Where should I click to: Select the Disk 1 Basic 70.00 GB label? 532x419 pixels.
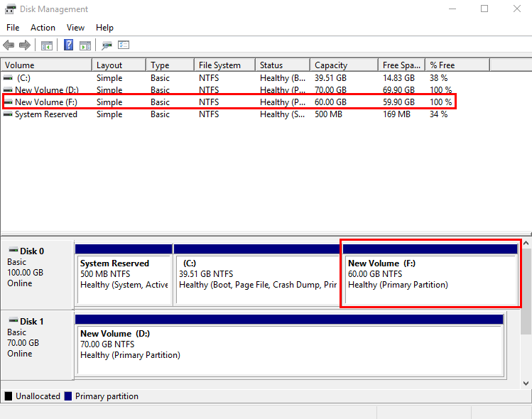coord(38,345)
